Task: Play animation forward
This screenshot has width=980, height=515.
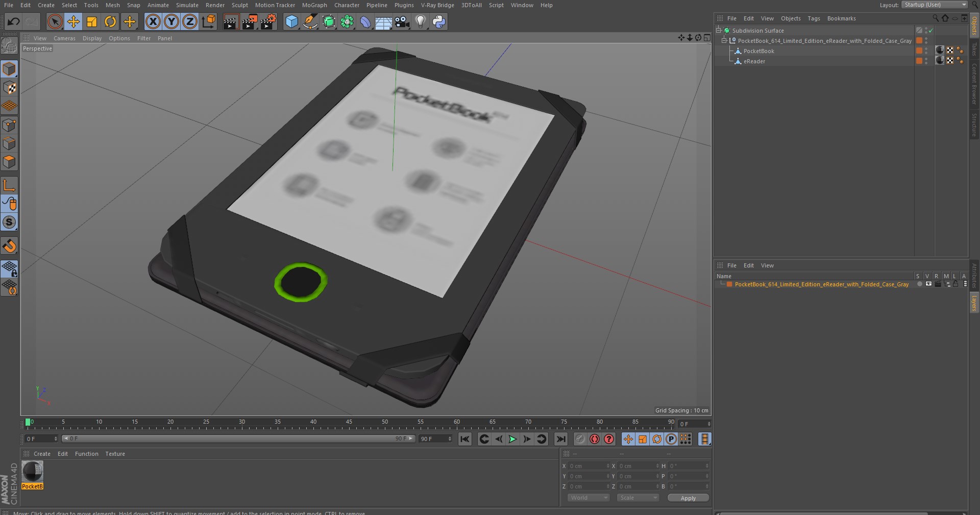Action: pos(512,439)
